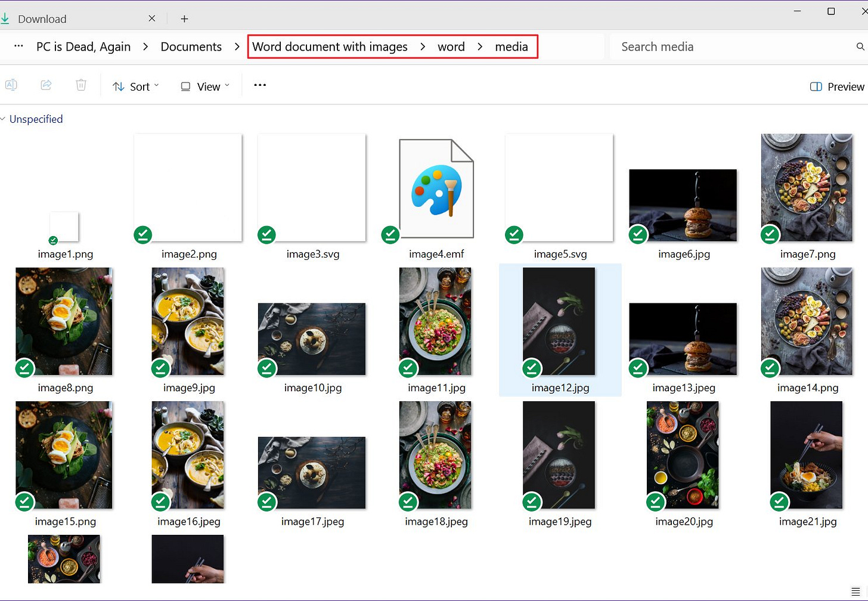
Task: Select image2.png blank thumbnail
Action: pos(188,187)
